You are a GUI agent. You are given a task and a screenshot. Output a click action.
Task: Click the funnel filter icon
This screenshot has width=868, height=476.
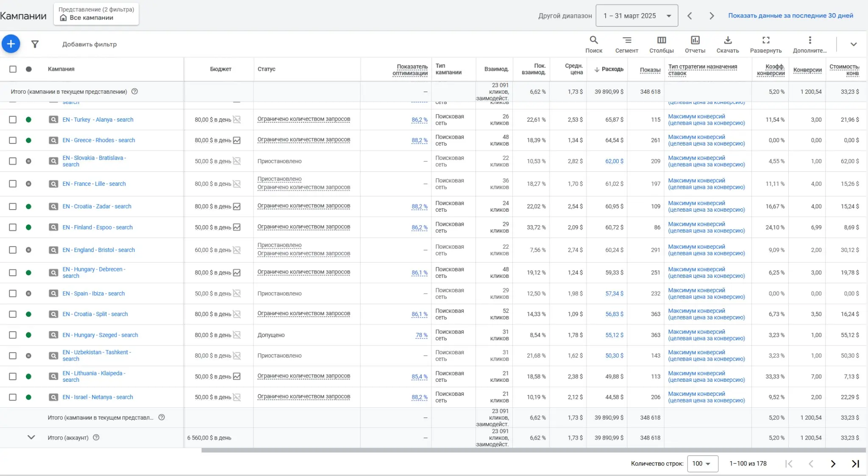(35, 44)
